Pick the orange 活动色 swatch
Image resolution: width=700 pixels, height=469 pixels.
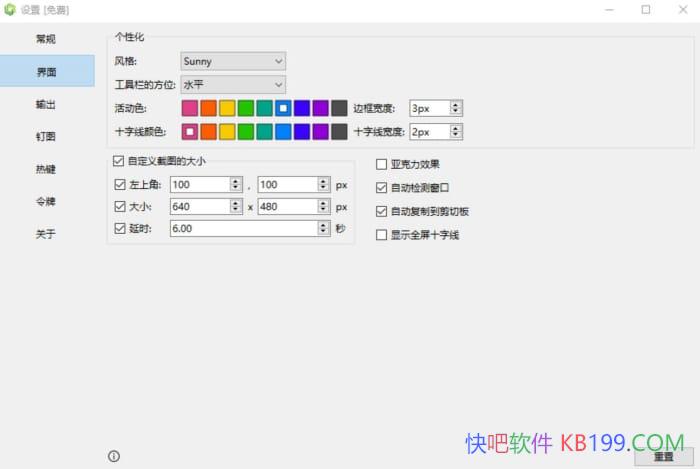click(208, 108)
